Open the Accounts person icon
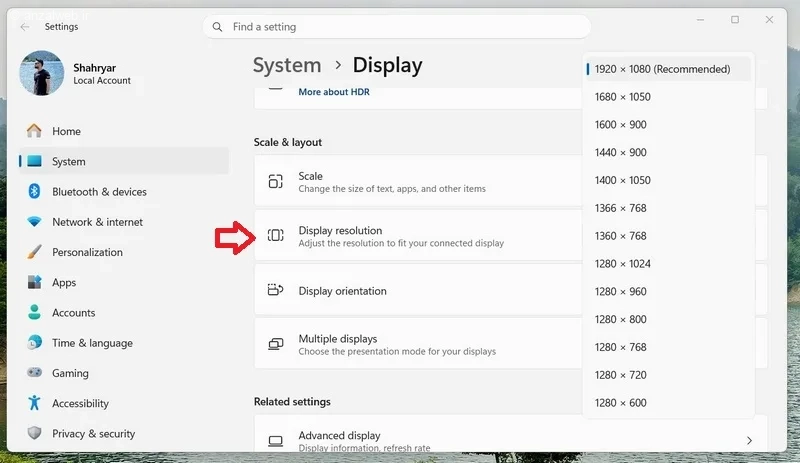 click(x=34, y=312)
